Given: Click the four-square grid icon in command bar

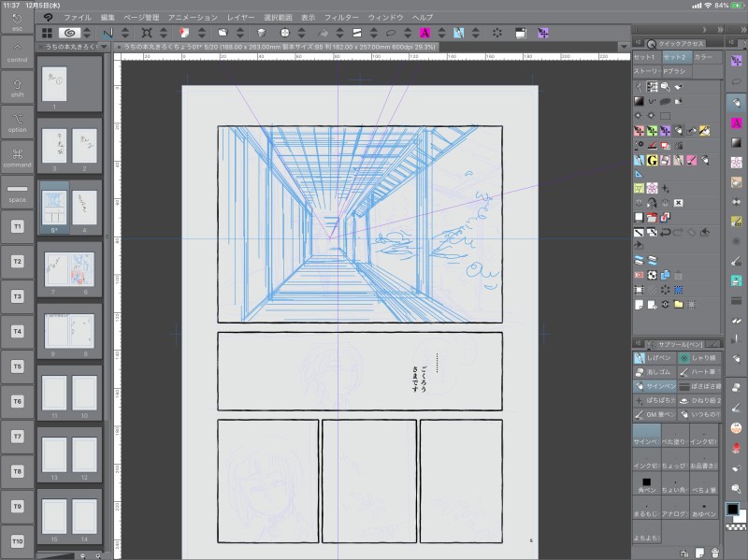Looking at the screenshot, I should coord(47,33).
